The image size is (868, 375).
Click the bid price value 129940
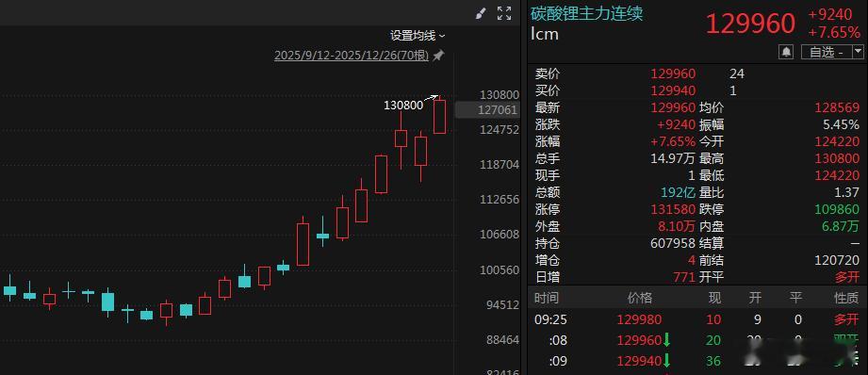click(x=673, y=90)
